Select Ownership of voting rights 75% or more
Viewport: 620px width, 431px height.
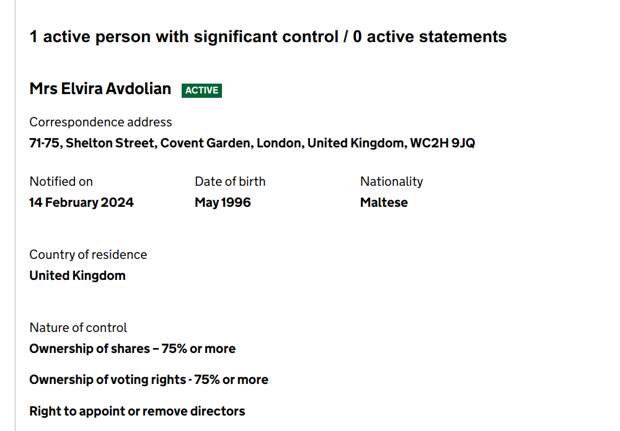click(149, 380)
